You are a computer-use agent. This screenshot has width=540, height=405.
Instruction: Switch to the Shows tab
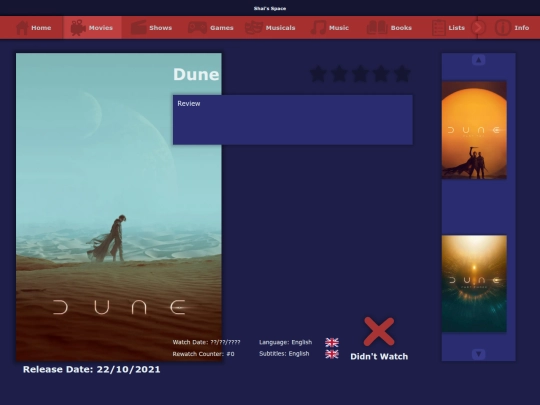[x=152, y=28]
